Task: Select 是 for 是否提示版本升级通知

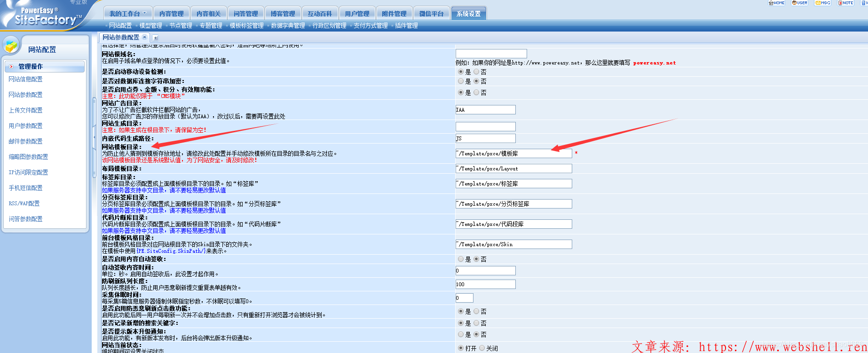Action: point(461,335)
